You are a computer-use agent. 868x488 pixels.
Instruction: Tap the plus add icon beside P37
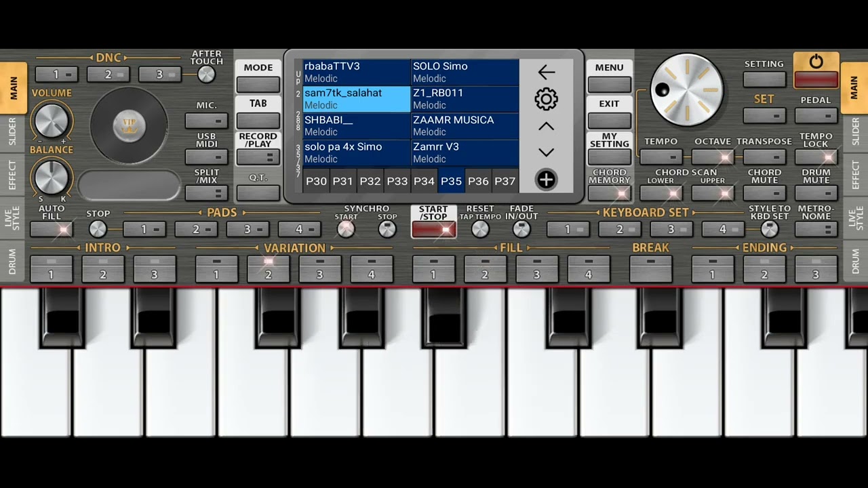coord(546,180)
